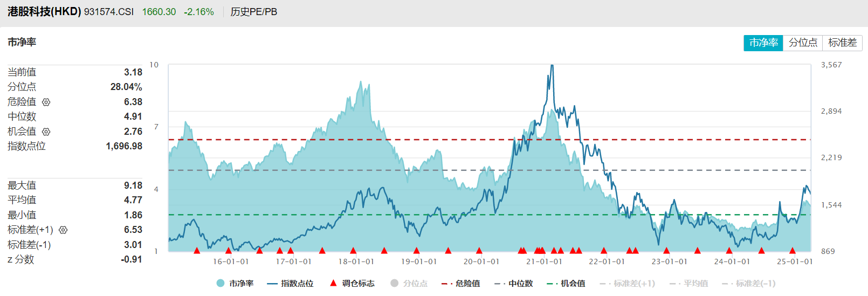Click the 港股科技(HKD) index title

[44, 12]
